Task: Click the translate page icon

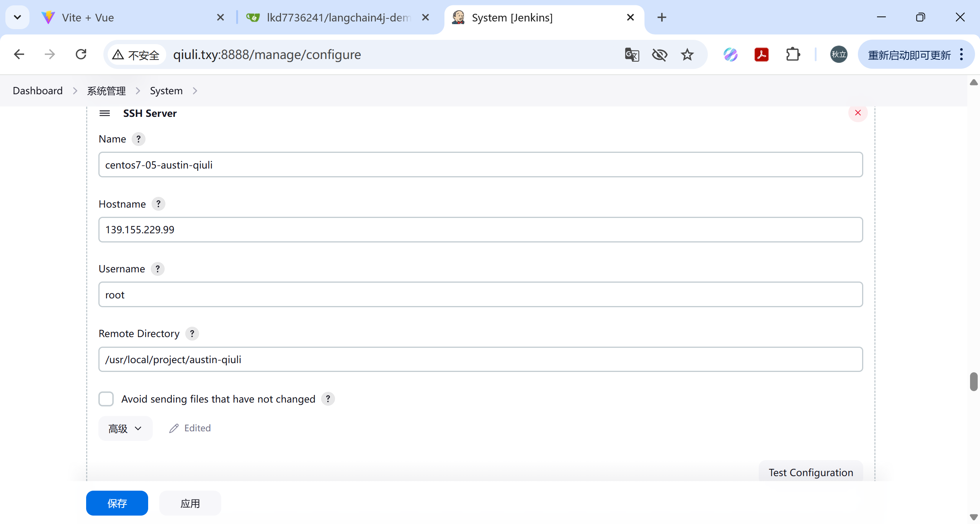Action: (x=632, y=54)
